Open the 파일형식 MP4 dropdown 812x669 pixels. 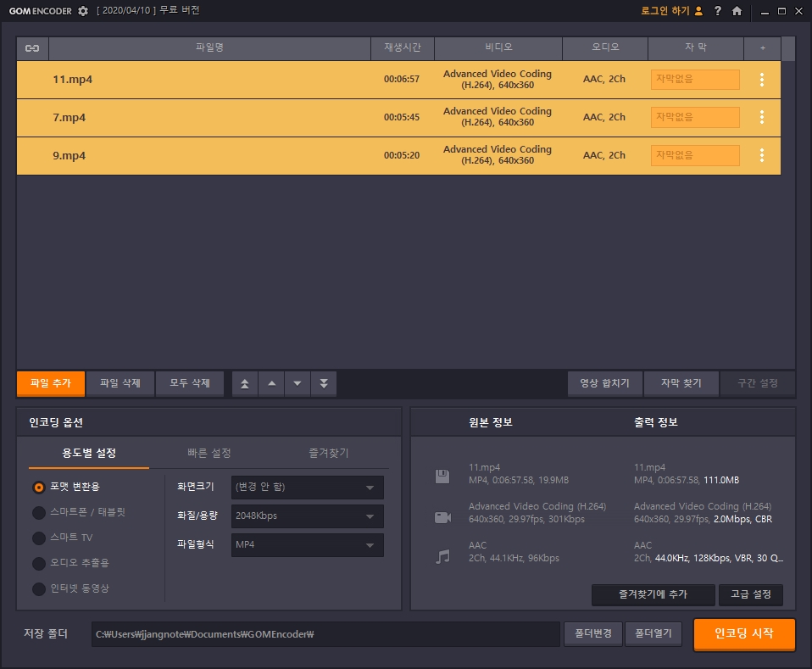pos(308,545)
